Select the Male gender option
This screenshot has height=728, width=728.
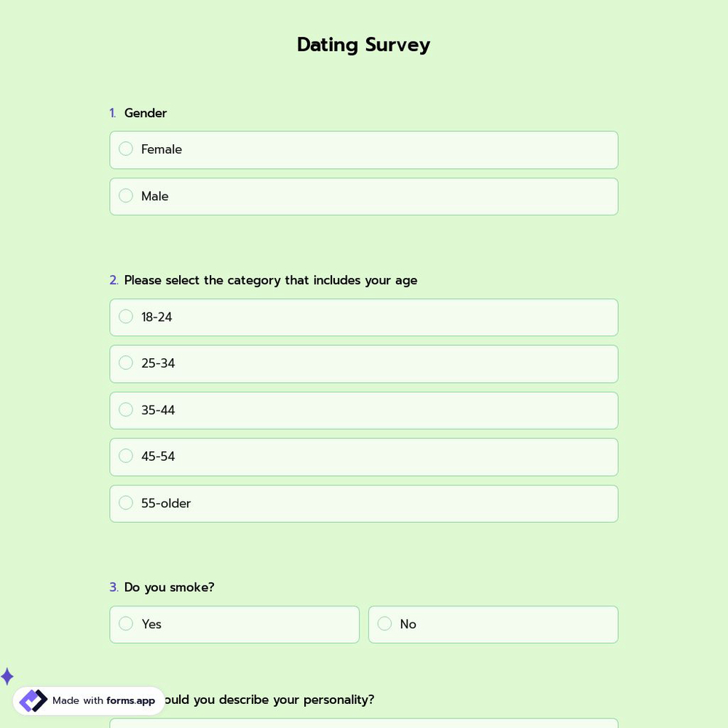tap(126, 195)
